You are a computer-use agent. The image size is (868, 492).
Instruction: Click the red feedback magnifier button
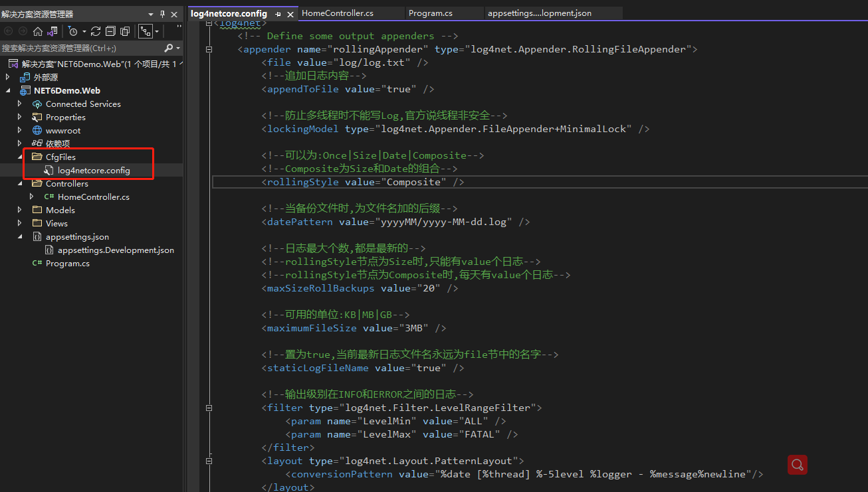(x=797, y=465)
